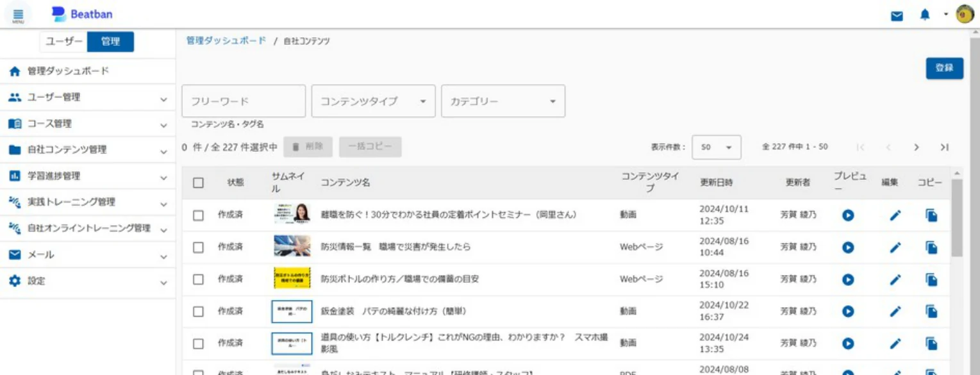
Task: Click the table's vertical scrollbar
Action: [957, 218]
